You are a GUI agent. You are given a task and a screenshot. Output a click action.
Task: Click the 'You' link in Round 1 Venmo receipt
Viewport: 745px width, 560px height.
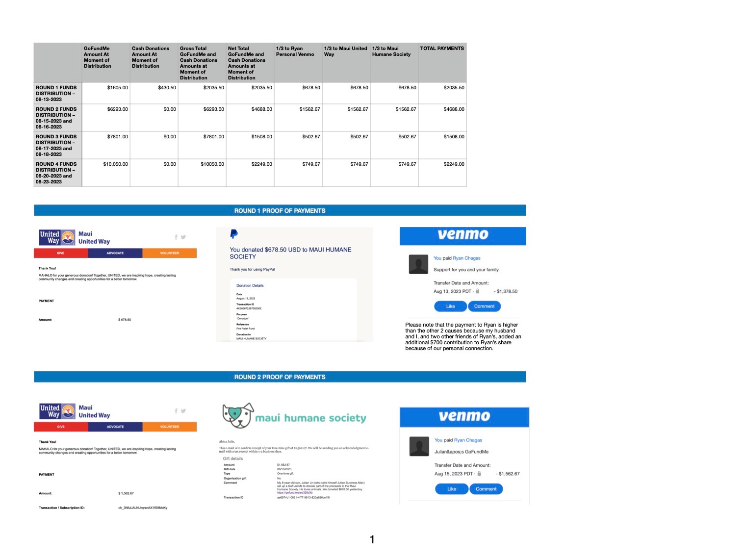click(437, 258)
